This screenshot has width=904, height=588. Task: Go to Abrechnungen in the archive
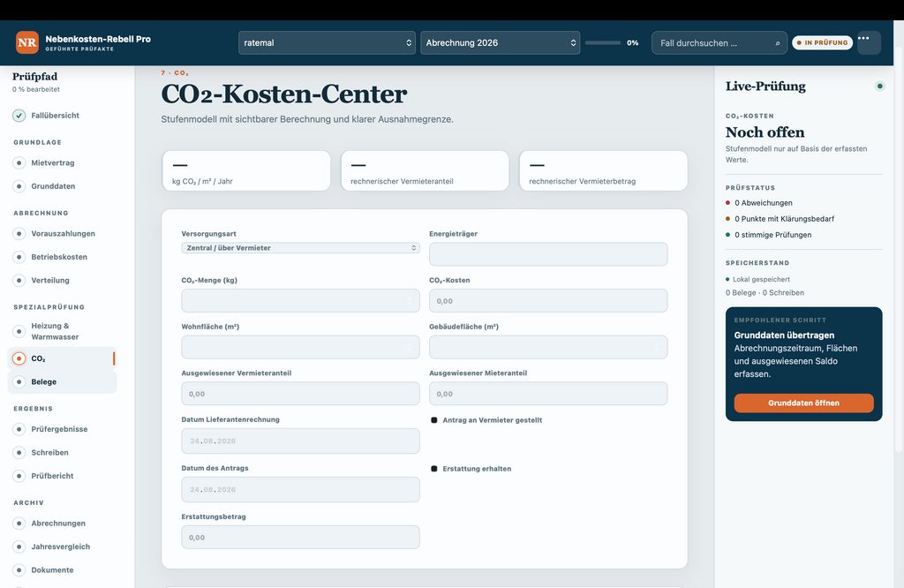tap(58, 524)
